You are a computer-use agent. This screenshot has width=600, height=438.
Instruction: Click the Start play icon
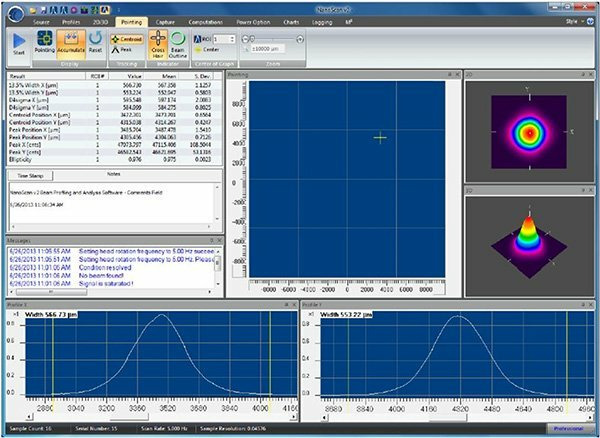tap(18, 42)
